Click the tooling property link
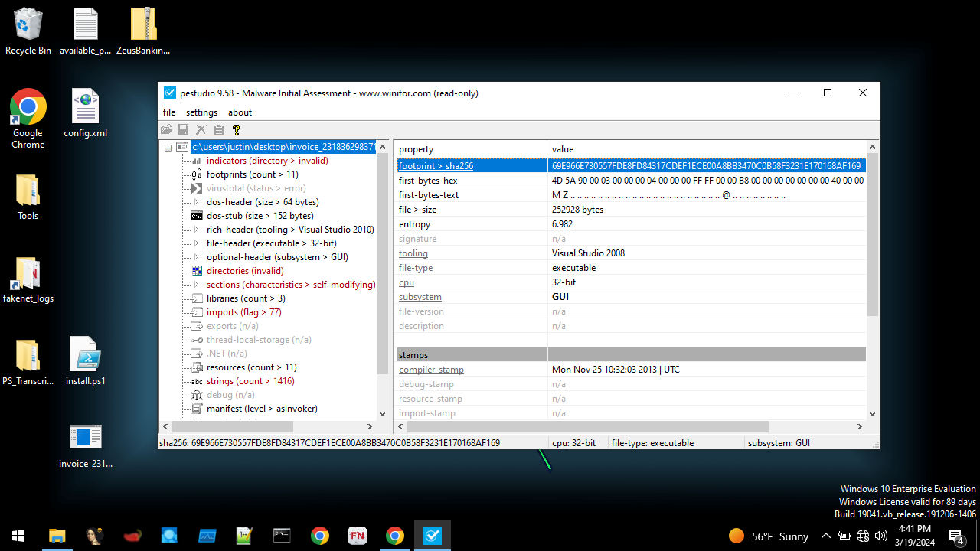The image size is (980, 551). pos(413,253)
